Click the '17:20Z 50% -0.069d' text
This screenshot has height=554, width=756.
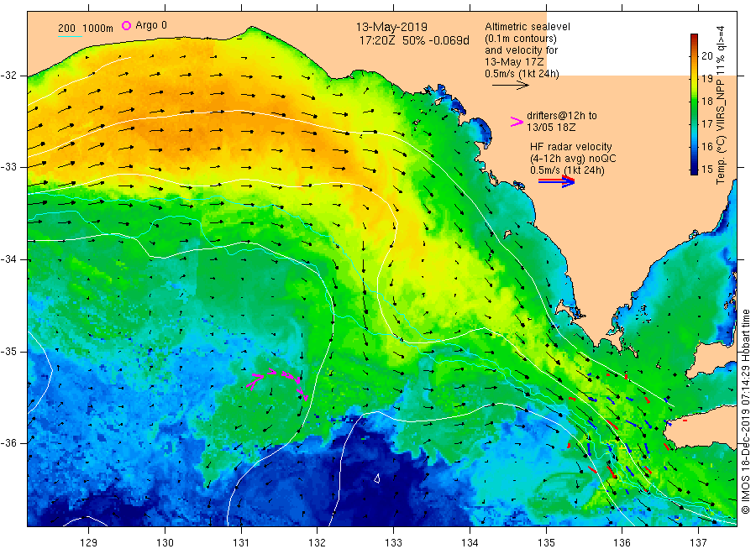tap(414, 41)
